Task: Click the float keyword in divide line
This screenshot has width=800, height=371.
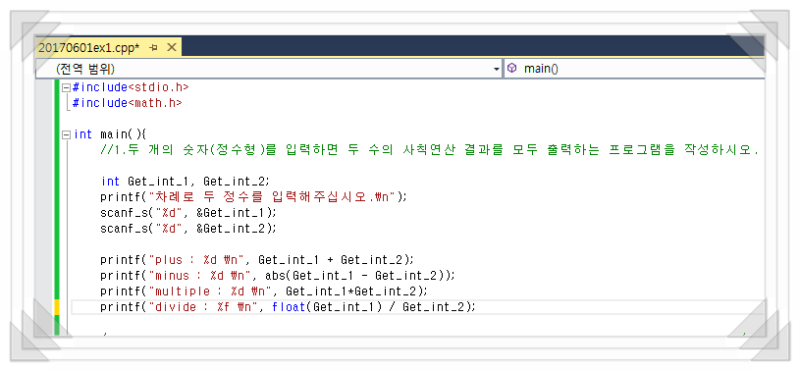Action: tap(289, 307)
